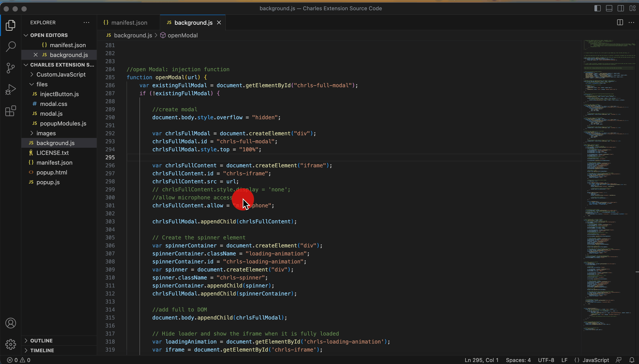
Task: Toggle Primary Side Bar visibility
Action: pyautogui.click(x=597, y=8)
